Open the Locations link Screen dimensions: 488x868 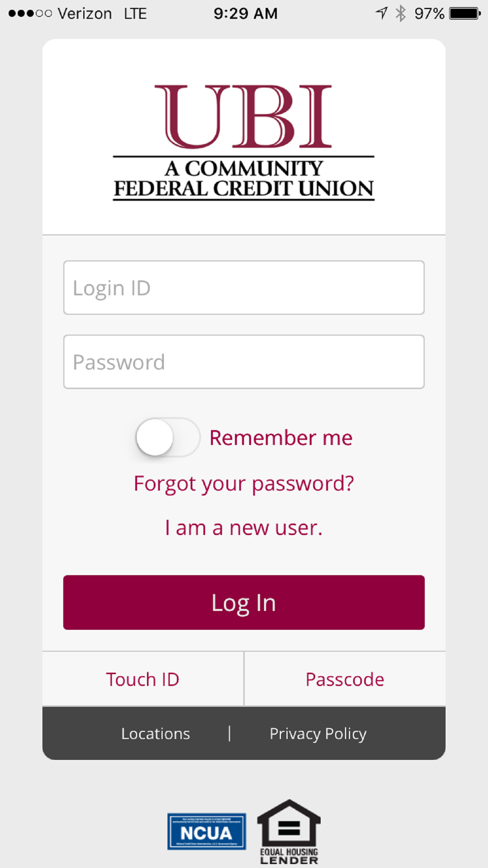click(155, 733)
